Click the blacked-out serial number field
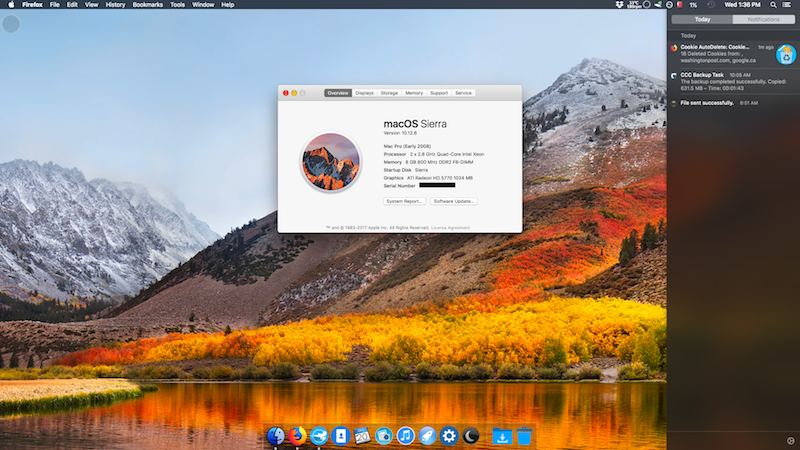 point(437,186)
